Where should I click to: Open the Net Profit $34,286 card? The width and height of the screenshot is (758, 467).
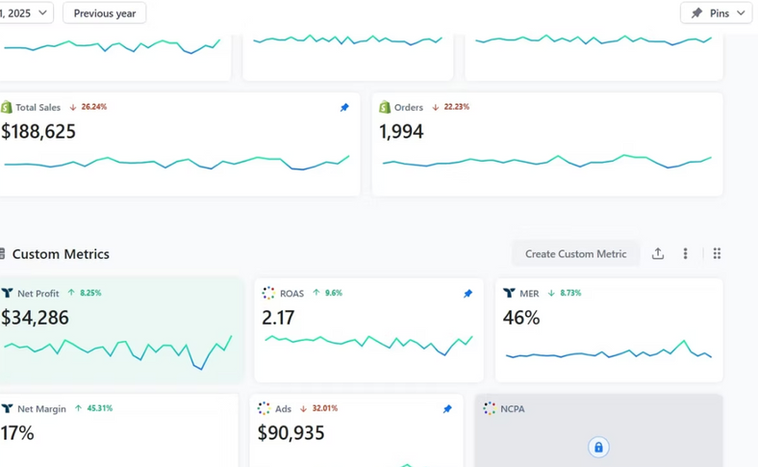tap(121, 331)
